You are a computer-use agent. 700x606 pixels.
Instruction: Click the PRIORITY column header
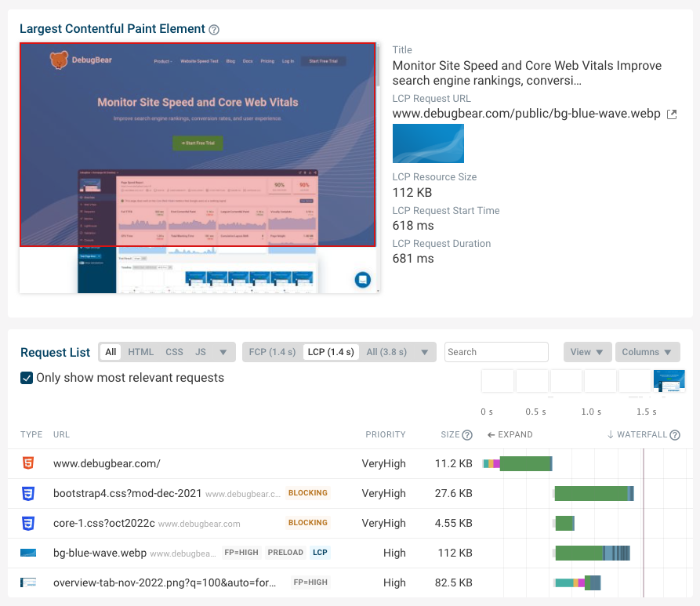[x=385, y=434]
